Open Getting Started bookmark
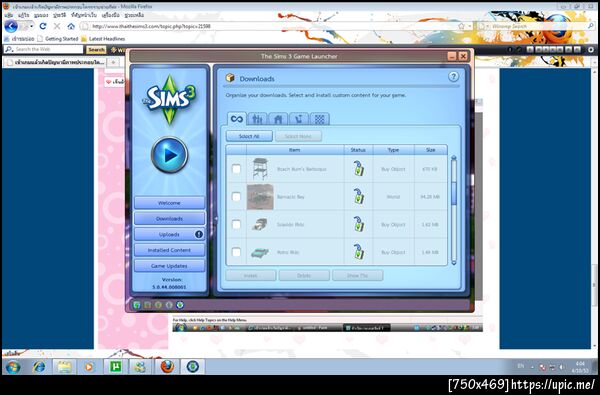This screenshot has height=395, width=600. (x=58, y=39)
